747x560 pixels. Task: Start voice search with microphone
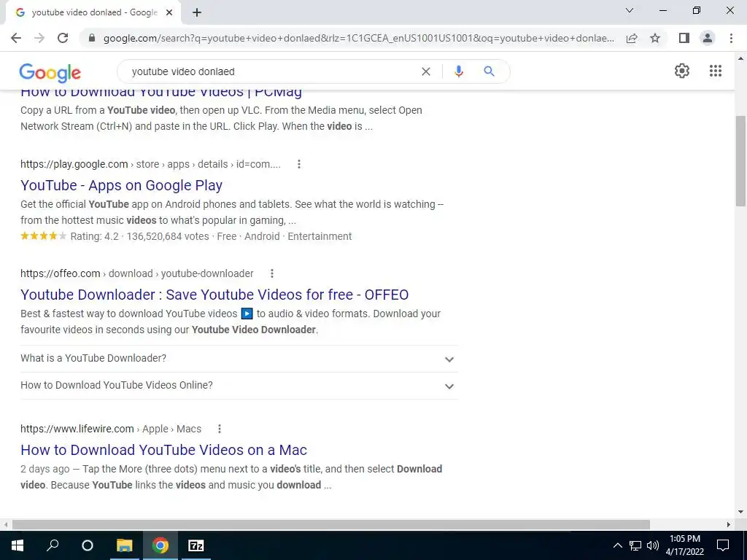[x=458, y=71]
